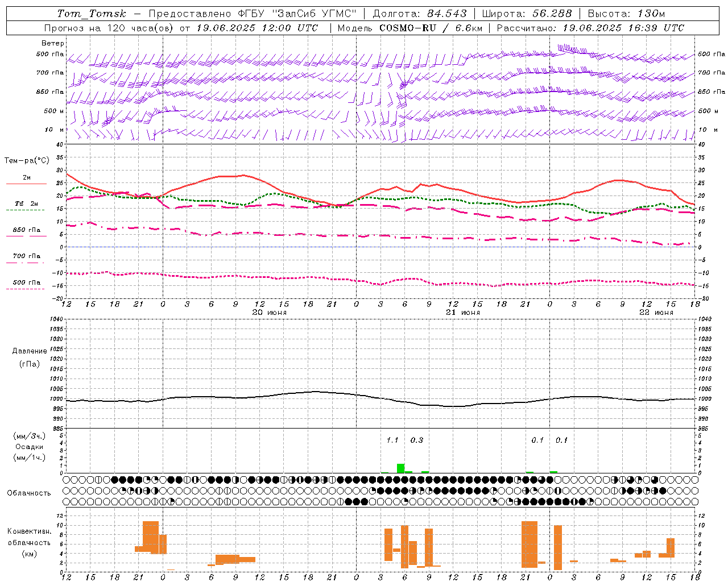Select the forecast start 19.06.2025 12:00 UTC

pyautogui.click(x=257, y=28)
